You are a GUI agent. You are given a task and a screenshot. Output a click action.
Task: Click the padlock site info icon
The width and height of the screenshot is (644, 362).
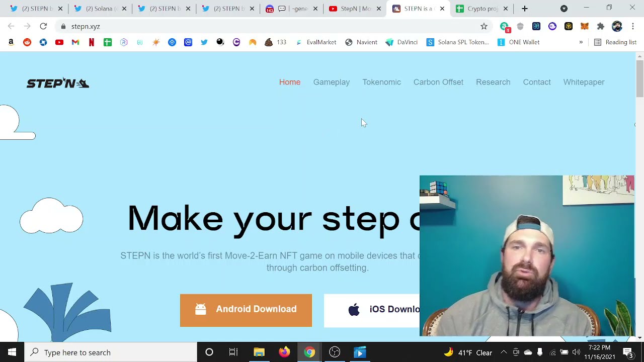(x=63, y=26)
